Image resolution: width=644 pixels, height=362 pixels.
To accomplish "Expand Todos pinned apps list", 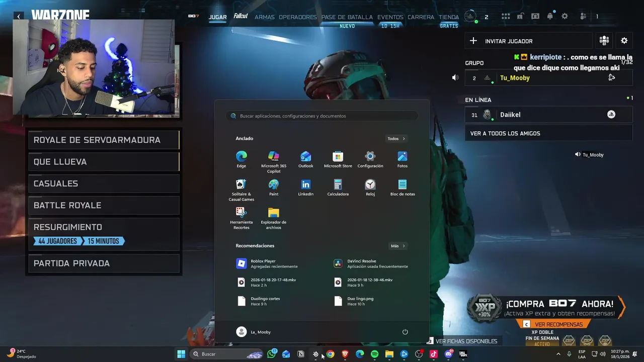I will 396,139.
